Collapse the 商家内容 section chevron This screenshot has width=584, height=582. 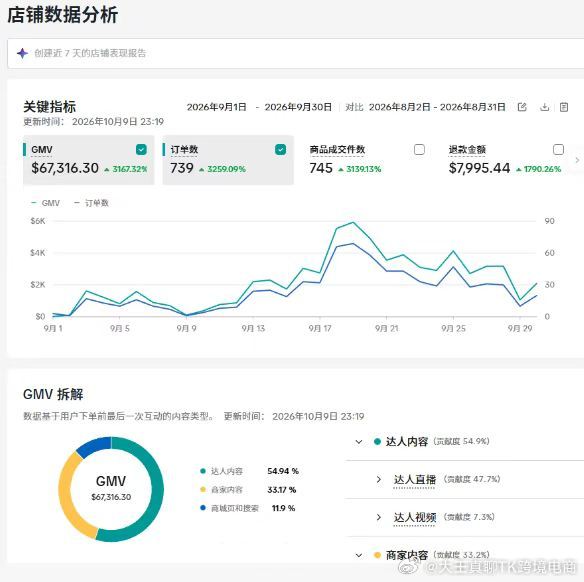pos(359,555)
